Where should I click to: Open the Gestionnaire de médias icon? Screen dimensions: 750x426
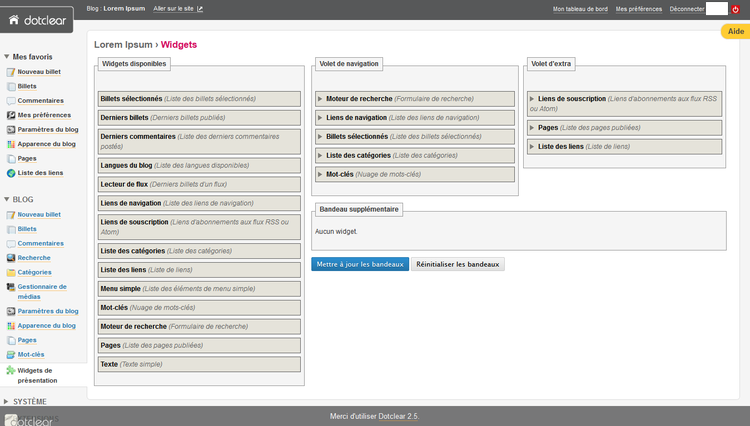click(x=11, y=287)
